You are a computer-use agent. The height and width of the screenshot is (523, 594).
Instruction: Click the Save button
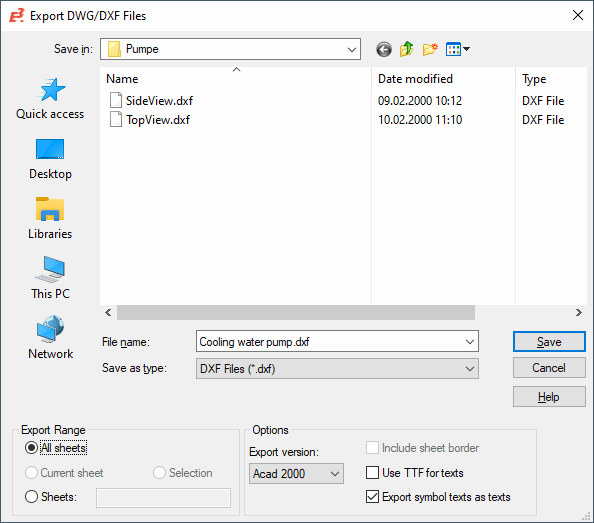[x=549, y=342]
